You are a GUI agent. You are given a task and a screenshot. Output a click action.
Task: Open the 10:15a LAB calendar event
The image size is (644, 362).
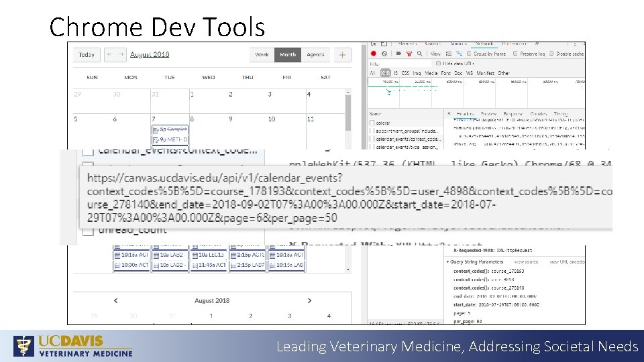[x=286, y=265]
